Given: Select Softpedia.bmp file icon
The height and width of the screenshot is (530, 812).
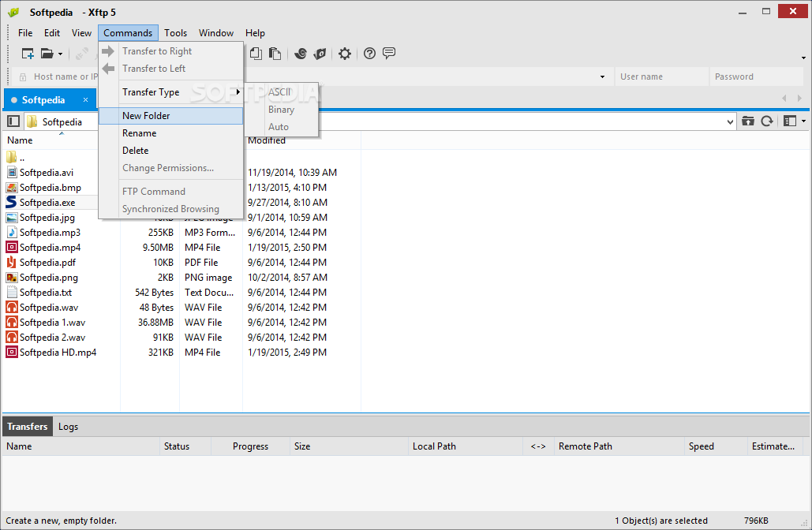Looking at the screenshot, I should click(x=11, y=188).
